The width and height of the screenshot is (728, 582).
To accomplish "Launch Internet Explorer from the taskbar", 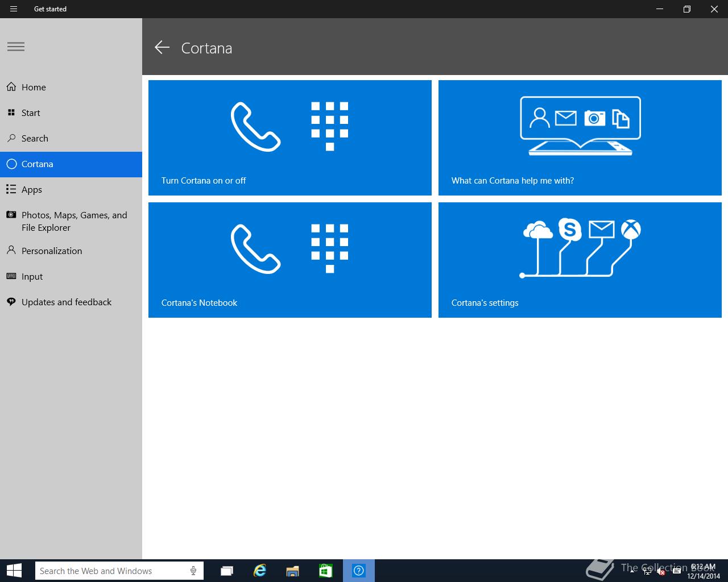I will (260, 571).
